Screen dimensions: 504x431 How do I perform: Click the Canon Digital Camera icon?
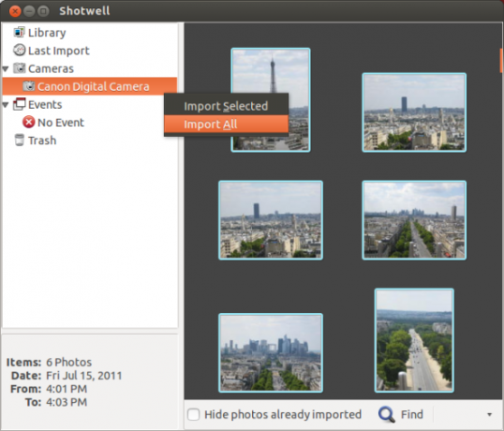click(x=29, y=86)
